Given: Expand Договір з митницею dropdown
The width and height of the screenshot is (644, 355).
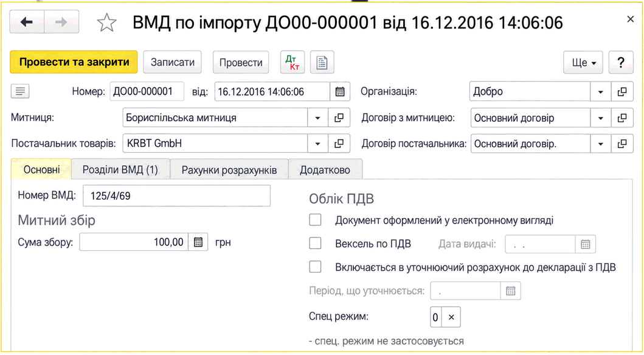Looking at the screenshot, I should [600, 118].
